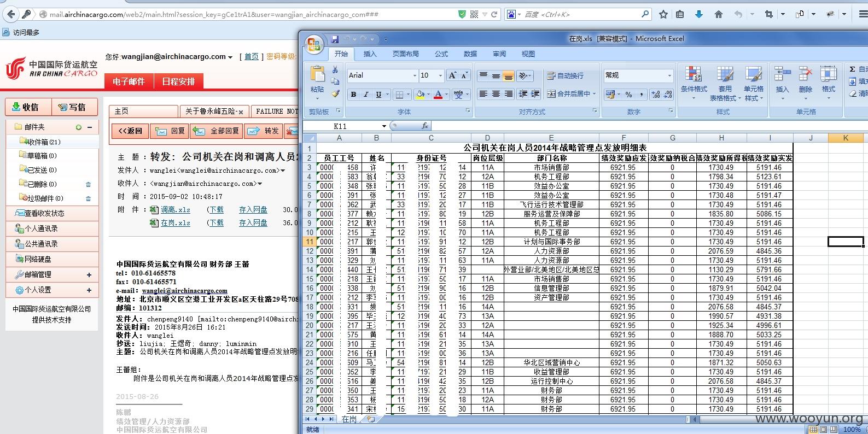Toggle 自动换行 wrap text
Screen dimensions: 868x434
[565, 76]
